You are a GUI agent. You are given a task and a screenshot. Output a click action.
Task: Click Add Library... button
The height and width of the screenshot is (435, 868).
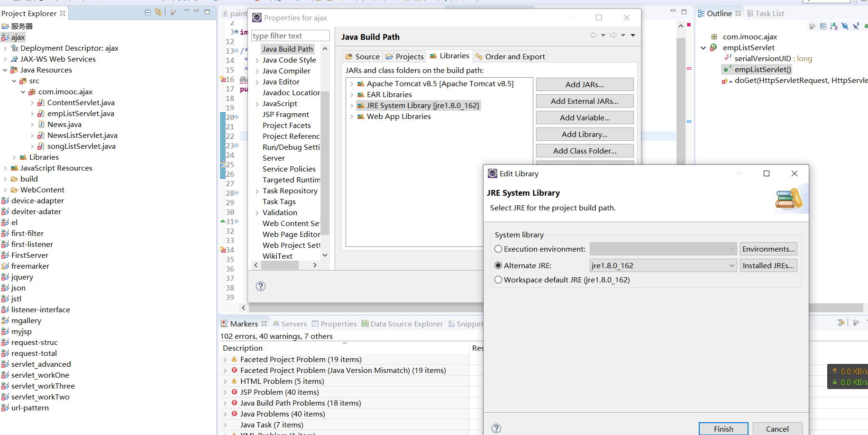585,134
